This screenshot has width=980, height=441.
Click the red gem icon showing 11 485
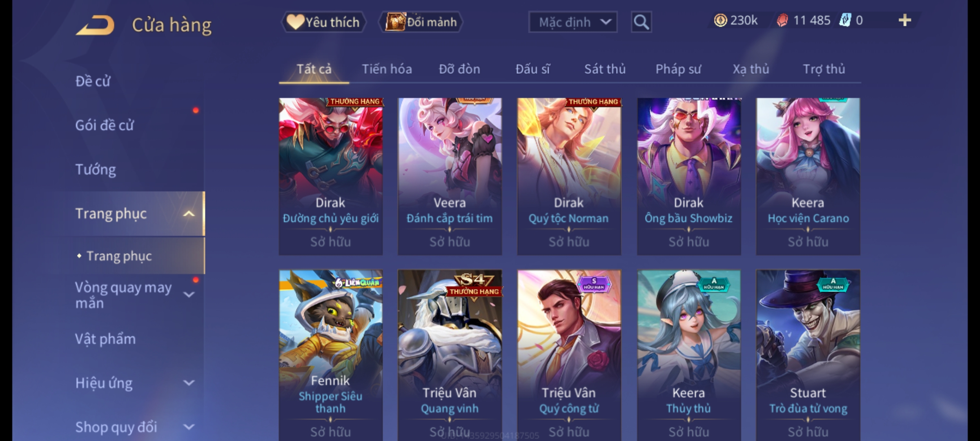(782, 20)
